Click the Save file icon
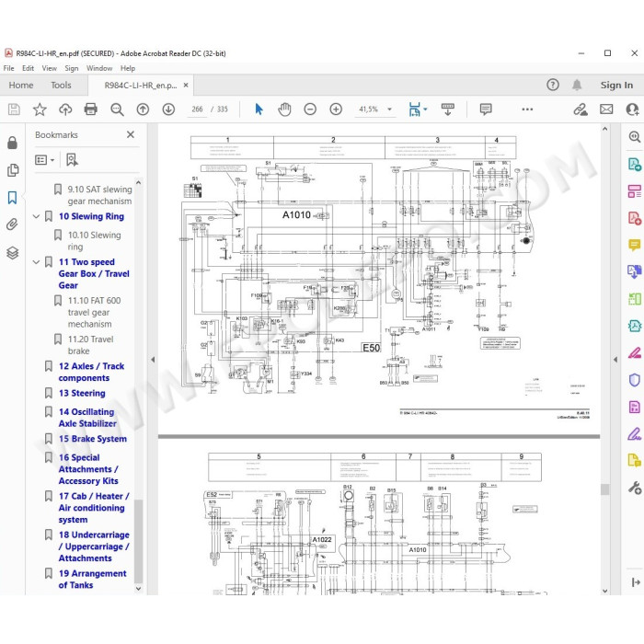This screenshot has width=644, height=644. (x=14, y=109)
